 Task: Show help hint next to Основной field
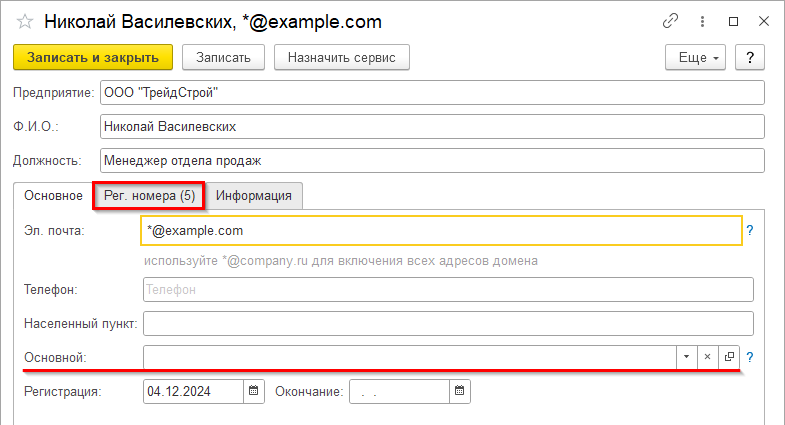749,357
